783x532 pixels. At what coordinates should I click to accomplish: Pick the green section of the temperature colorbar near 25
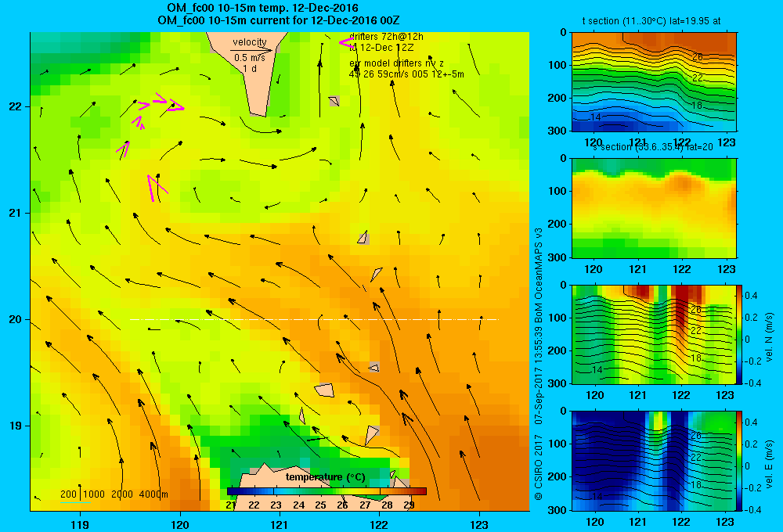319,491
